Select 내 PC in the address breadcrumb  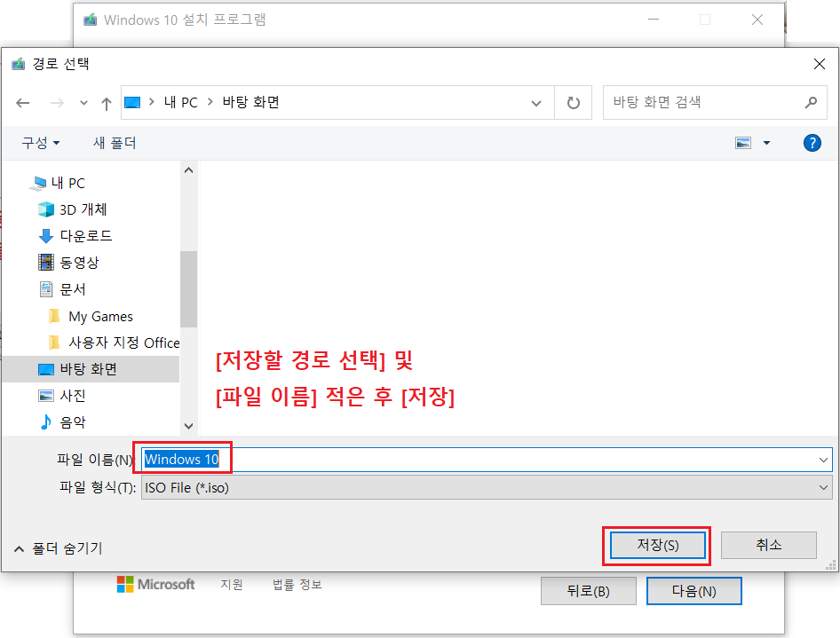pyautogui.click(x=180, y=102)
